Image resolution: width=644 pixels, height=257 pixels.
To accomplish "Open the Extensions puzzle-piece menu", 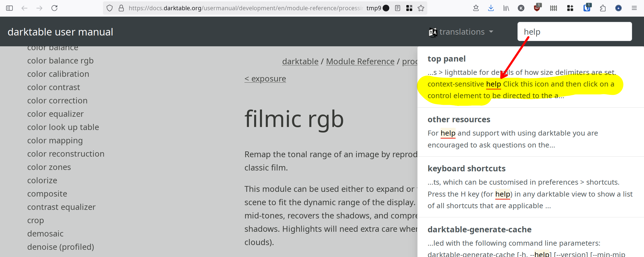I will click(603, 8).
